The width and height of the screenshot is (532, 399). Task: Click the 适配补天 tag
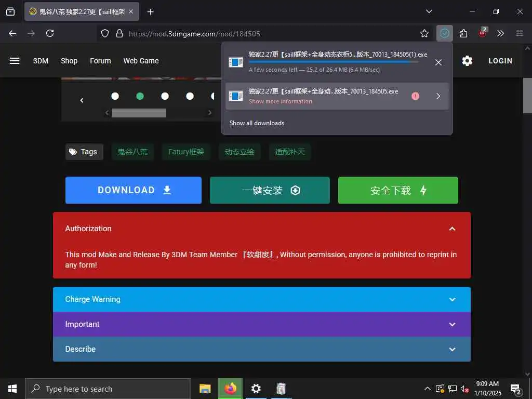tap(290, 152)
